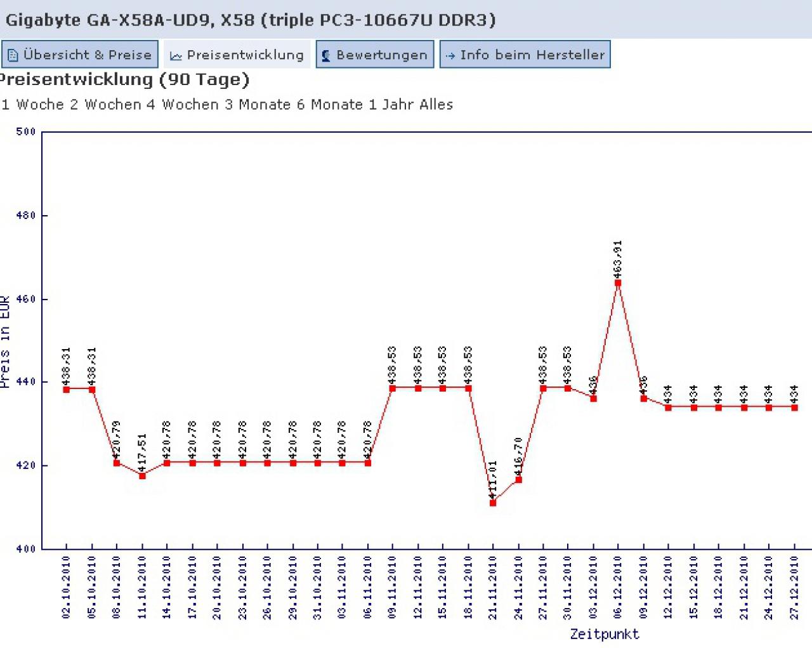This screenshot has height=648, width=812.
Task: Switch chart to 6 Monate range
Action: pos(331,105)
